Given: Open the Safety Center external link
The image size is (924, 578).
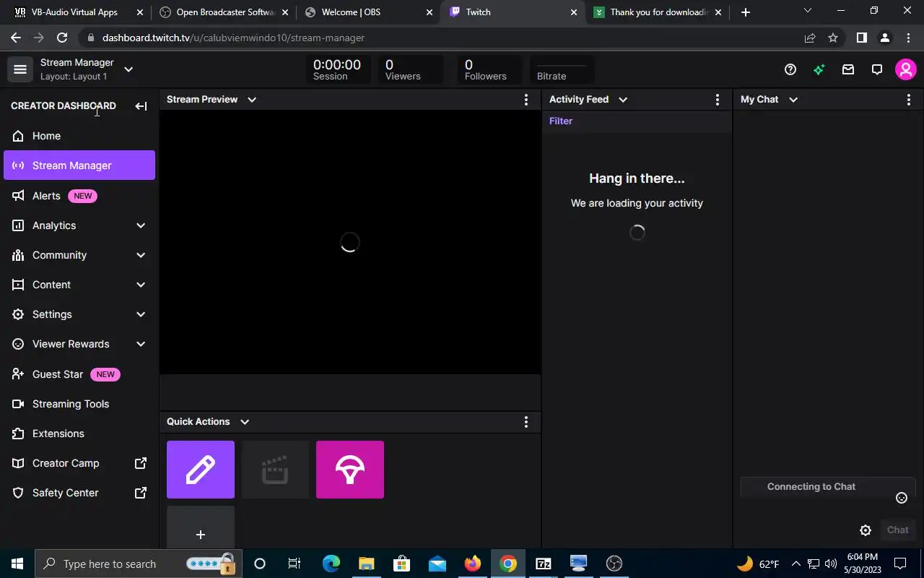Looking at the screenshot, I should [x=79, y=493].
